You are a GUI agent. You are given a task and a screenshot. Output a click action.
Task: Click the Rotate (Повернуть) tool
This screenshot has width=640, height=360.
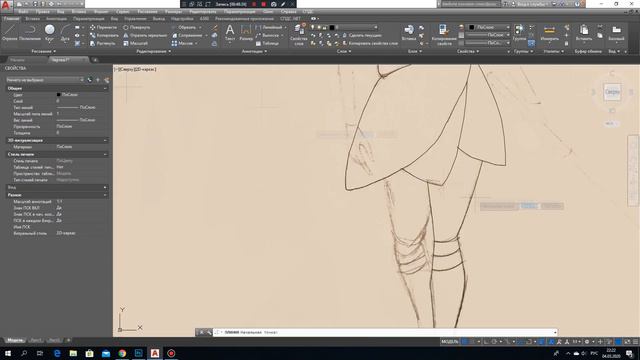click(136, 27)
